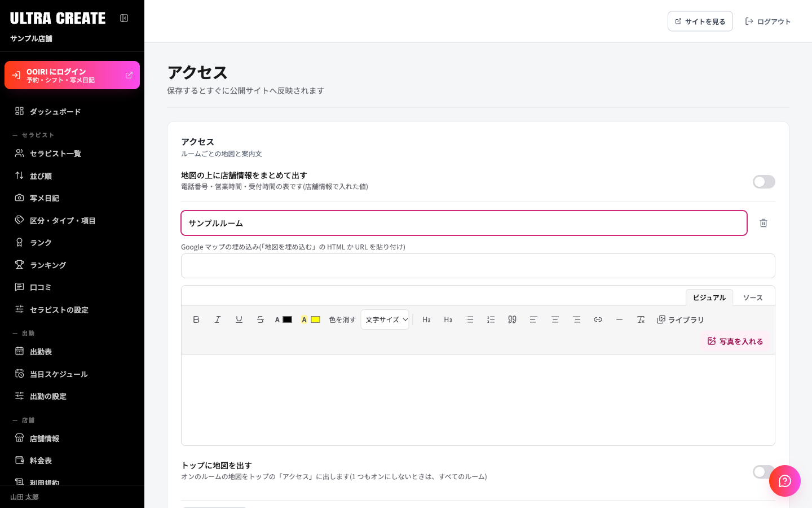Insert a horizontal rule
Viewport: 812px width, 508px height.
coord(620,319)
